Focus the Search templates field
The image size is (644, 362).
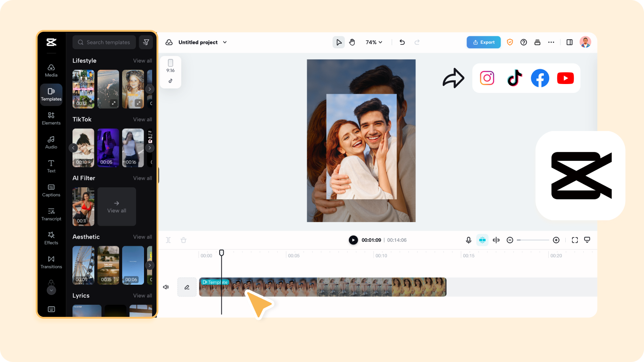(104, 42)
